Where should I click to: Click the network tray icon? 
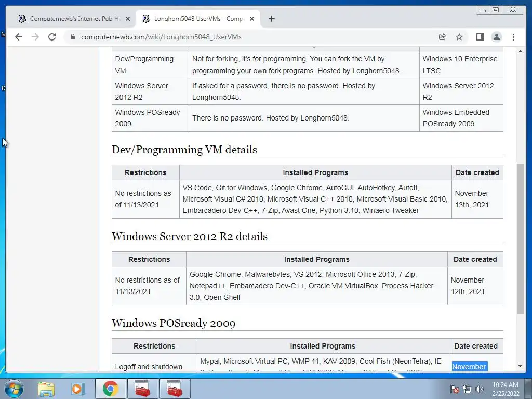click(467, 389)
